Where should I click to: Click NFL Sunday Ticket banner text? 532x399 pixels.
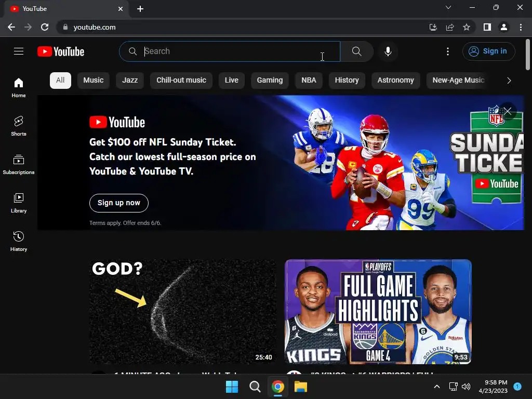(172, 157)
